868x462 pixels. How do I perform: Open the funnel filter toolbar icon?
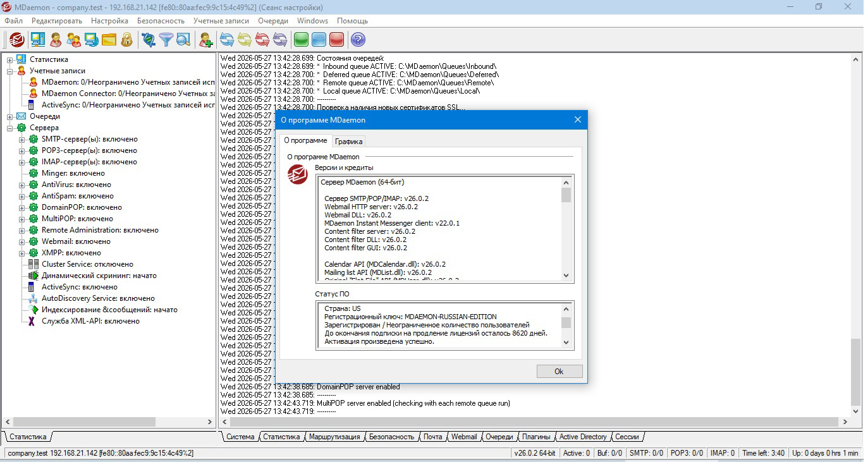click(166, 40)
